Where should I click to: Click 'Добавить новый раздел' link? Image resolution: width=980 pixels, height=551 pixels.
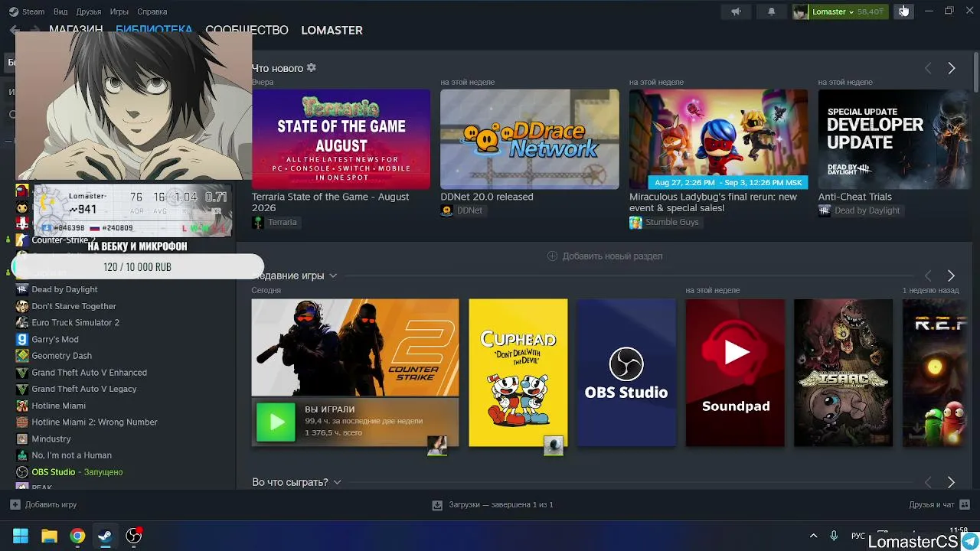(612, 256)
